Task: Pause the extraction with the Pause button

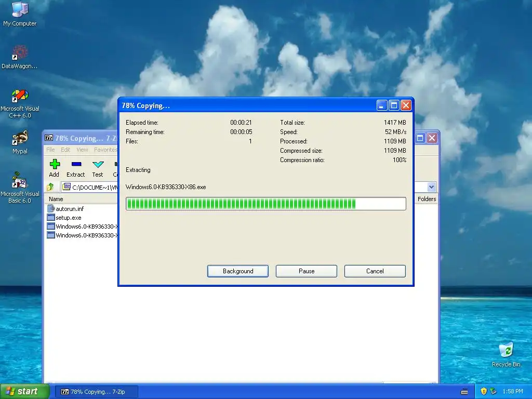Action: point(307,271)
